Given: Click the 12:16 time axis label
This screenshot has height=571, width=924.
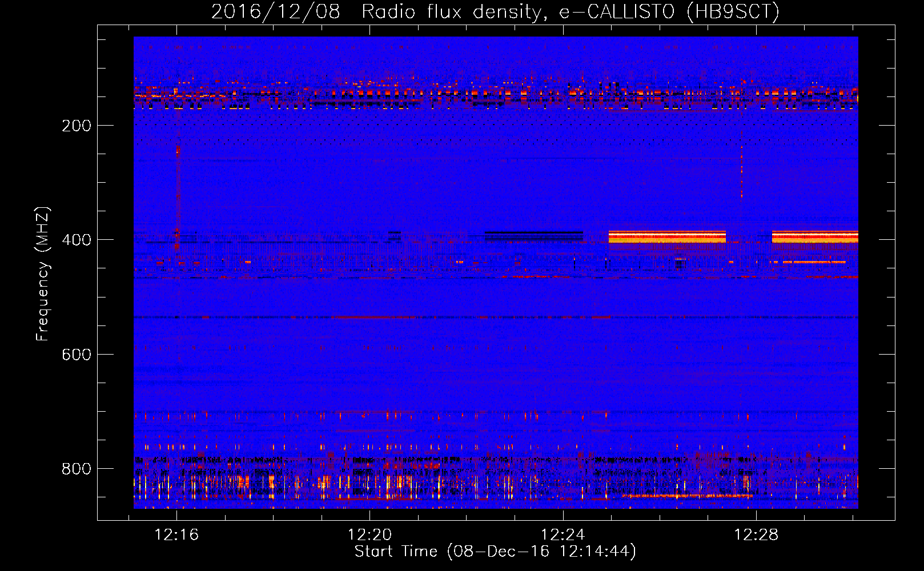Looking at the screenshot, I should (x=176, y=534).
